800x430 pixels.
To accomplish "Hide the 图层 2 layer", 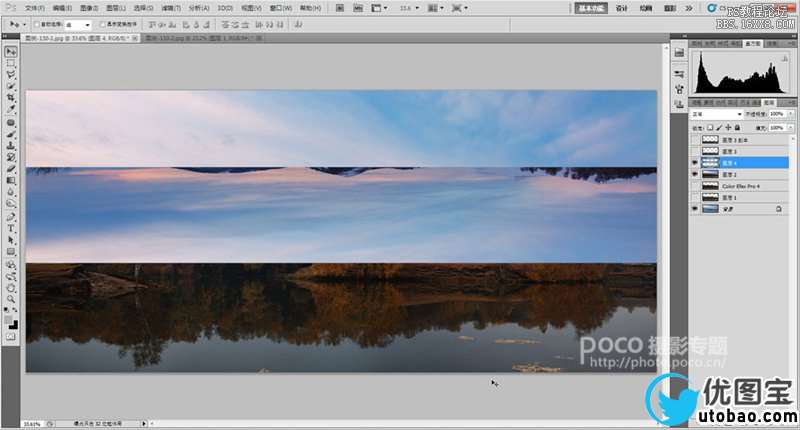I will [694, 174].
